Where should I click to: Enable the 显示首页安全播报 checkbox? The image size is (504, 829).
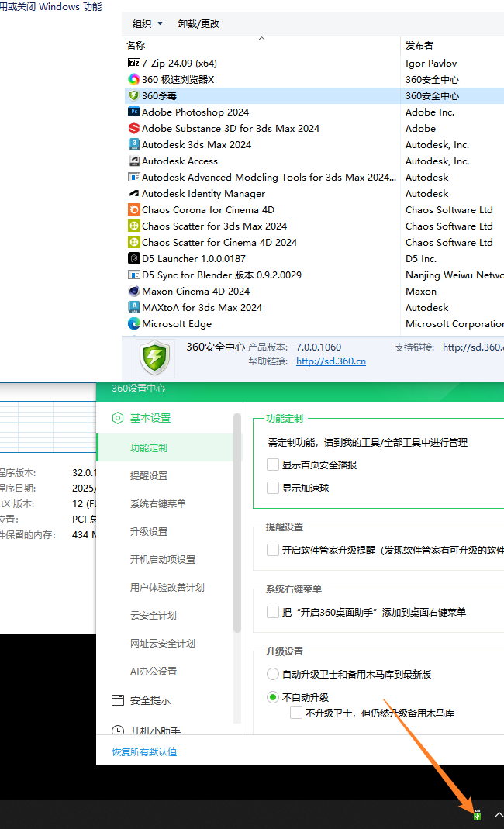coord(273,465)
